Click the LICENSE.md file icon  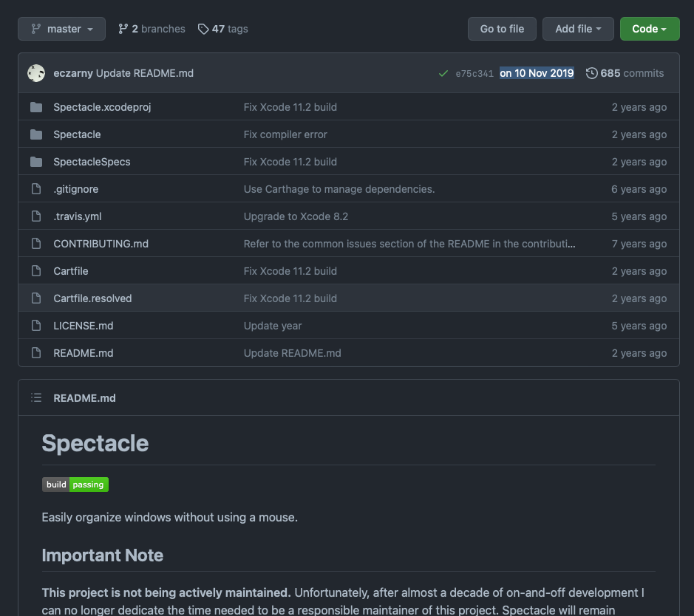click(36, 326)
